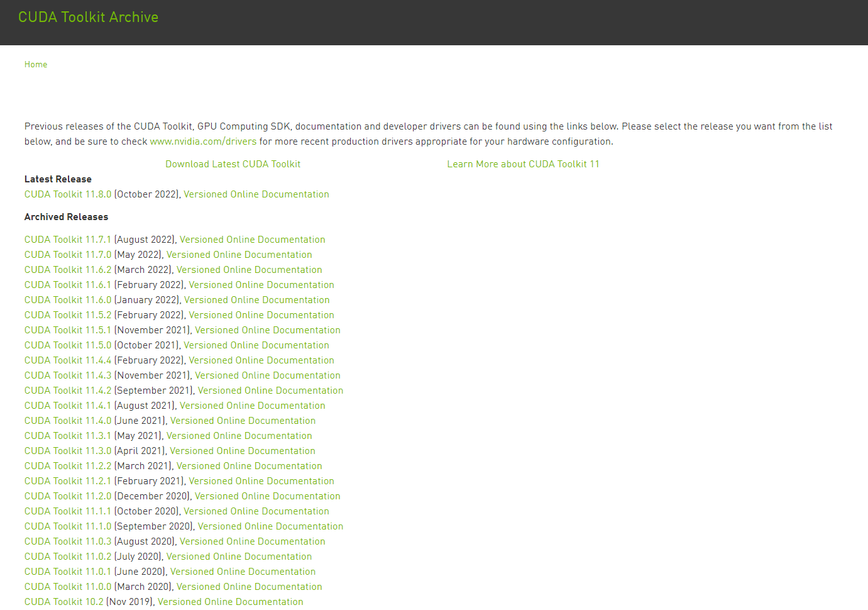
Task: Select CUDA Toolkit 11.6.0
Action: [68, 300]
